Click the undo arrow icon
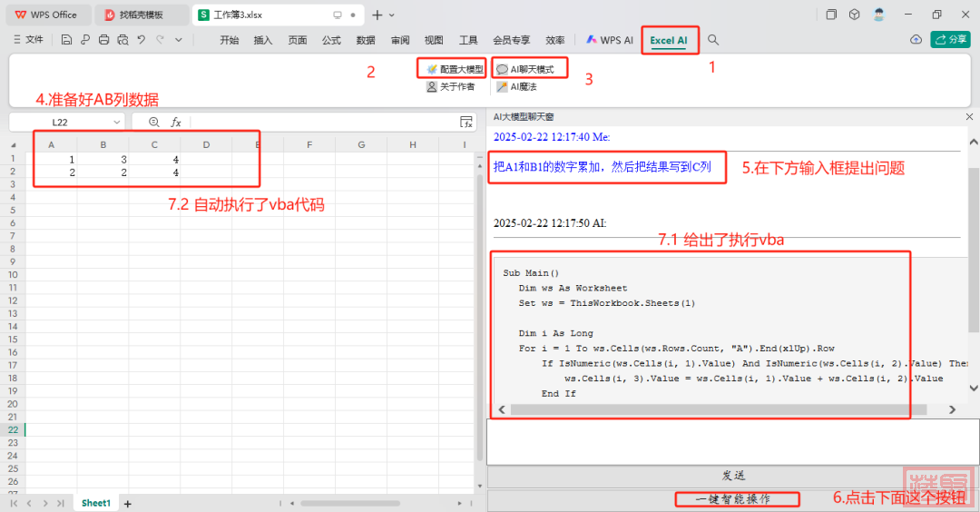Viewport: 980px width, 512px height. [141, 40]
